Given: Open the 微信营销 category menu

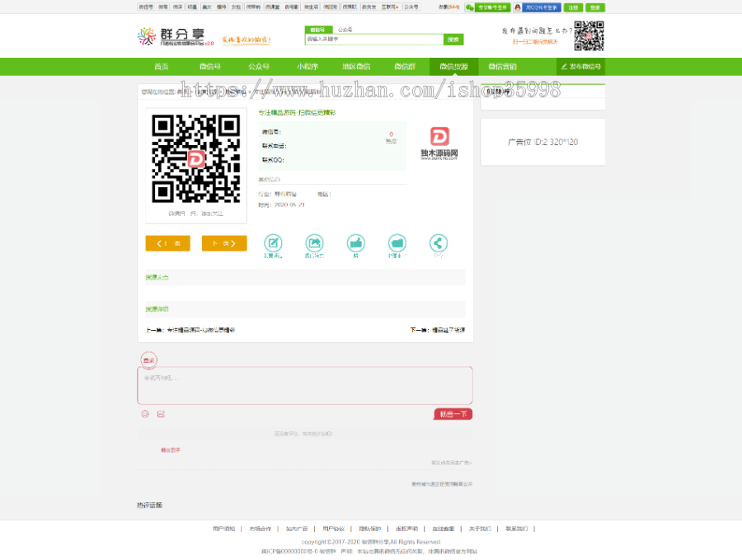Looking at the screenshot, I should (505, 67).
